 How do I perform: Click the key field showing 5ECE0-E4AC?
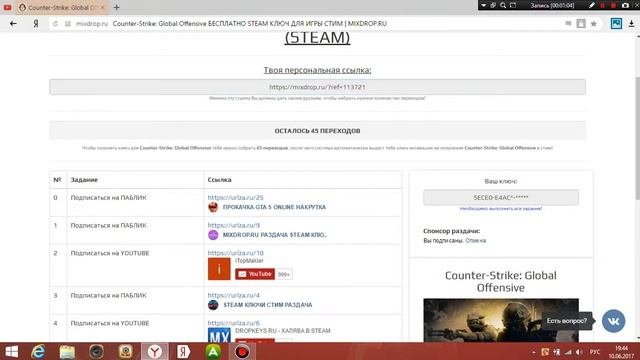[501, 198]
